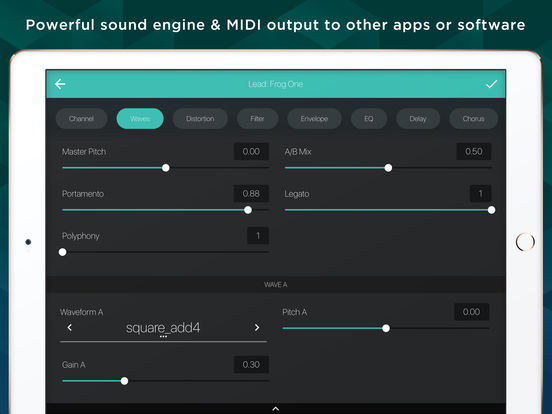The image size is (552, 414).
Task: Edit the Portamento value 0.88
Action: pyautogui.click(x=251, y=194)
